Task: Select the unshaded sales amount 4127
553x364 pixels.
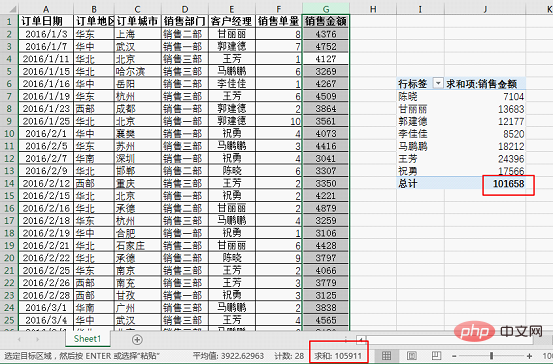Action: 326,59
